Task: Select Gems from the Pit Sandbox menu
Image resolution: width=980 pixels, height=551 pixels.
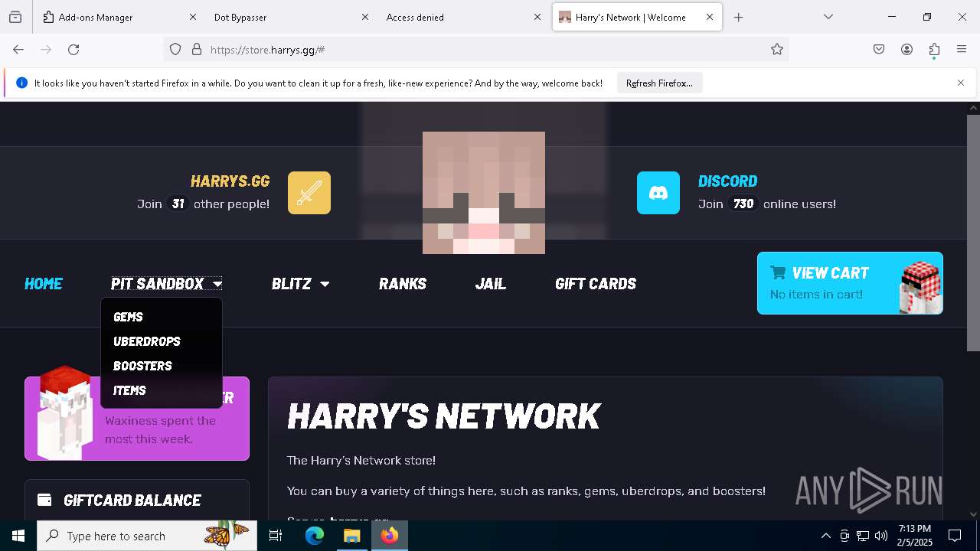Action: (x=128, y=317)
